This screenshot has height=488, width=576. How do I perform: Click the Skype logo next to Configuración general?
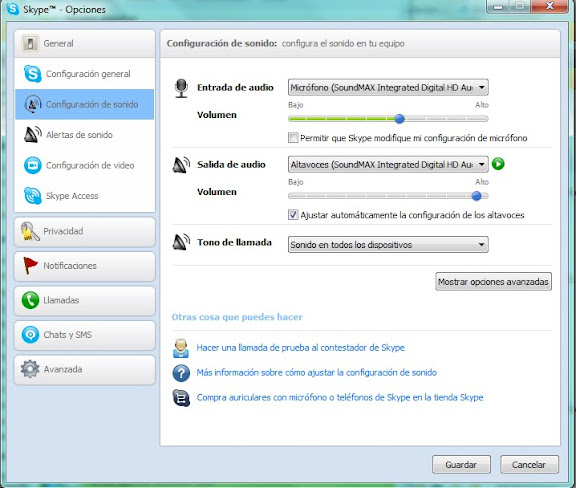tap(33, 74)
